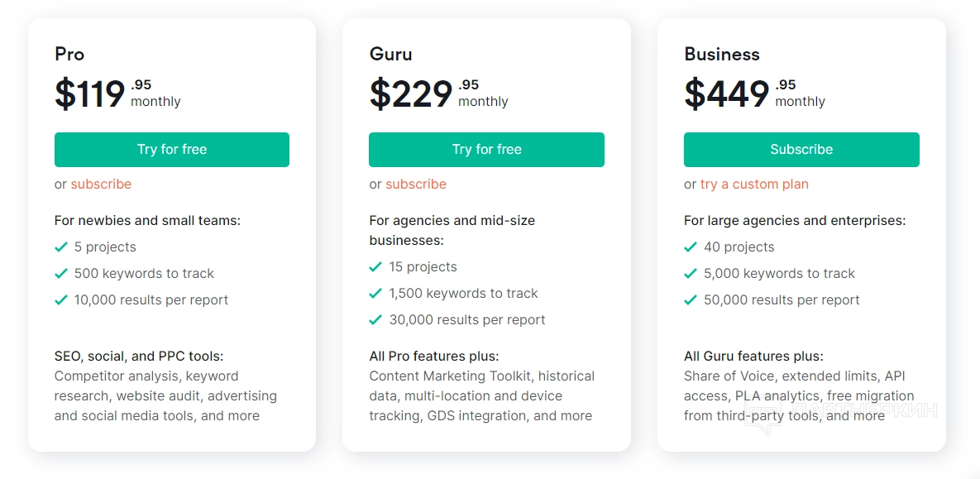Click the checkmark next to Pro's 5 projects
The height and width of the screenshot is (479, 980).
(61, 247)
